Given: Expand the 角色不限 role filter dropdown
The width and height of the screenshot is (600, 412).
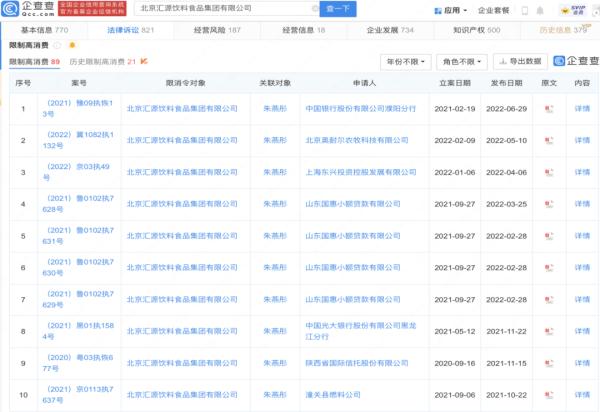Looking at the screenshot, I should [x=462, y=62].
